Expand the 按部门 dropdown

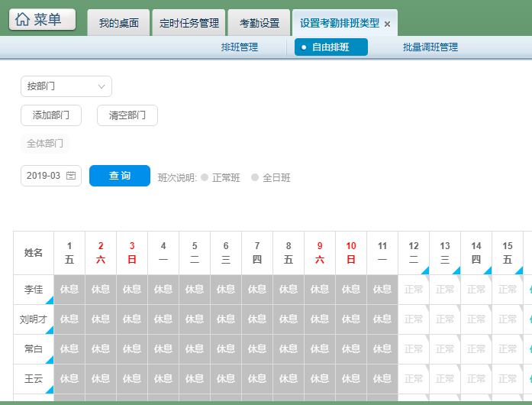[x=66, y=86]
